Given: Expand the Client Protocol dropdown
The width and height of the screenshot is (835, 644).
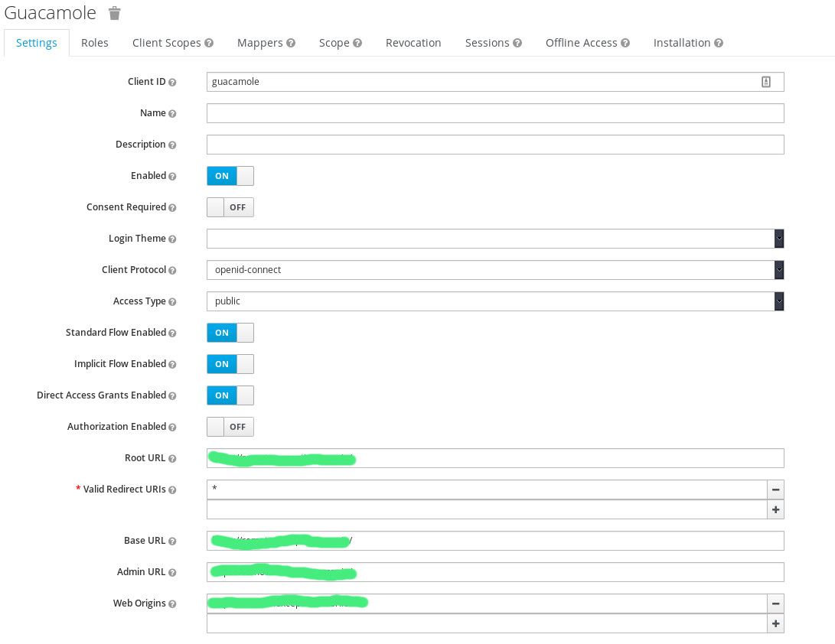Looking at the screenshot, I should click(494, 270).
